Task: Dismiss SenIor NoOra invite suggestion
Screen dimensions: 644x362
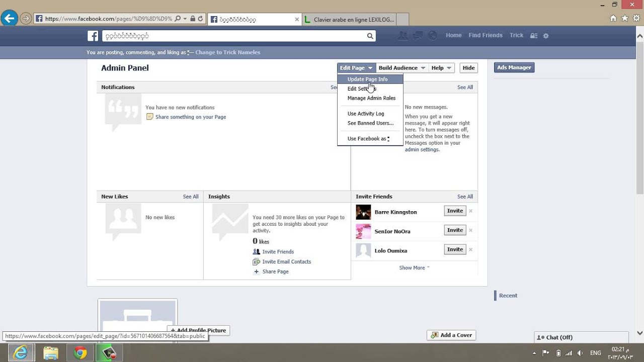Action: click(471, 230)
